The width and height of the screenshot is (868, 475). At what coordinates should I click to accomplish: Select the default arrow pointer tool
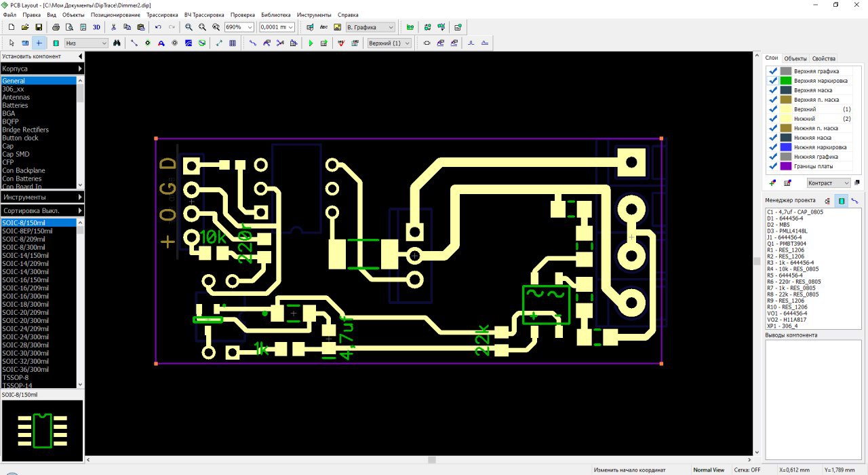pos(12,43)
